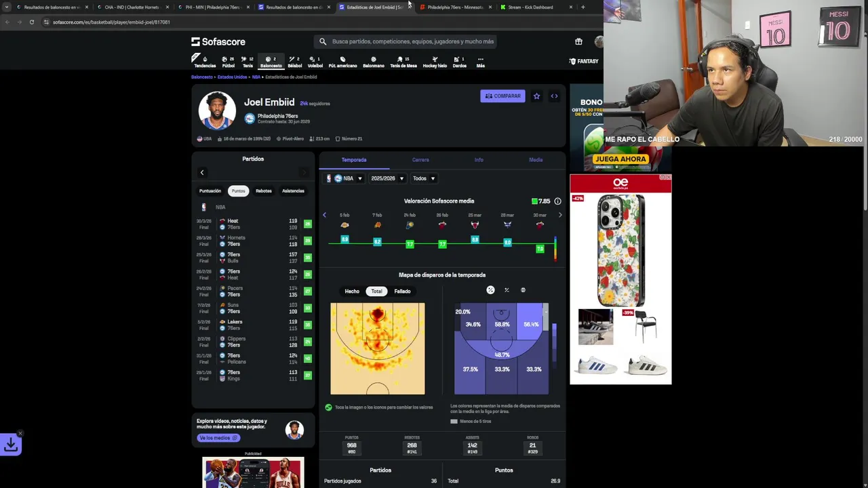Open the NBA competition dropdown
Image resolution: width=868 pixels, height=488 pixels.
tap(344, 178)
